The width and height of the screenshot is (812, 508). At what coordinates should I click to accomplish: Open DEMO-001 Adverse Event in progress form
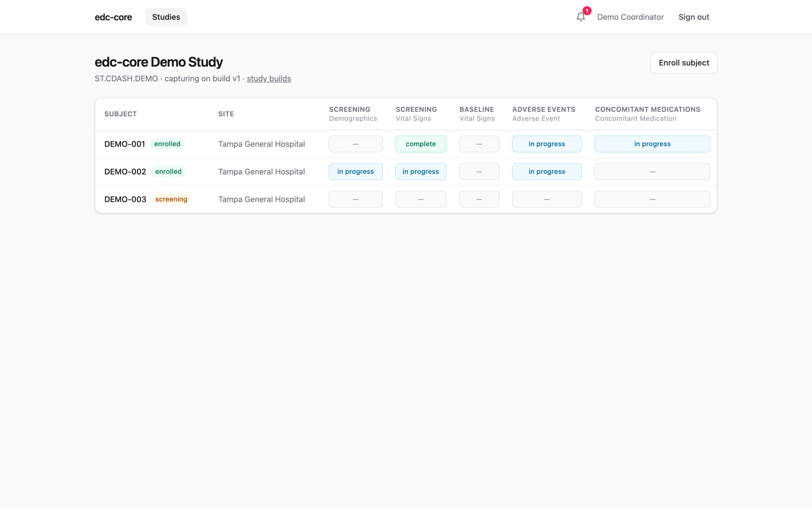[547, 144]
